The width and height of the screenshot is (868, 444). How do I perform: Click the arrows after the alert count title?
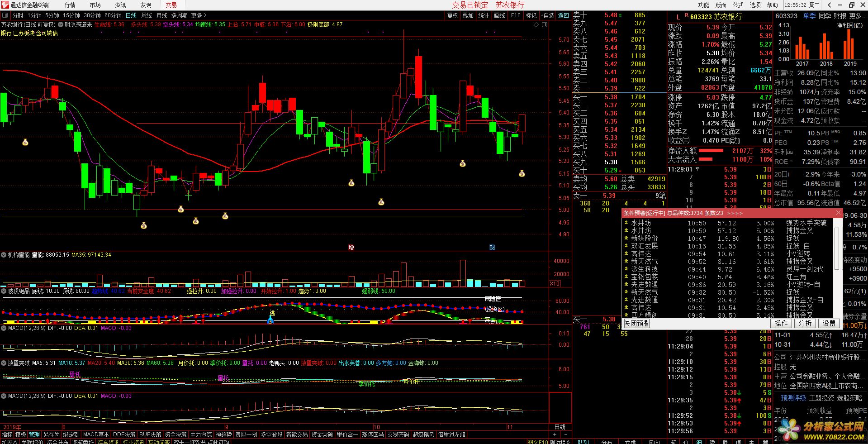[x=735, y=213]
